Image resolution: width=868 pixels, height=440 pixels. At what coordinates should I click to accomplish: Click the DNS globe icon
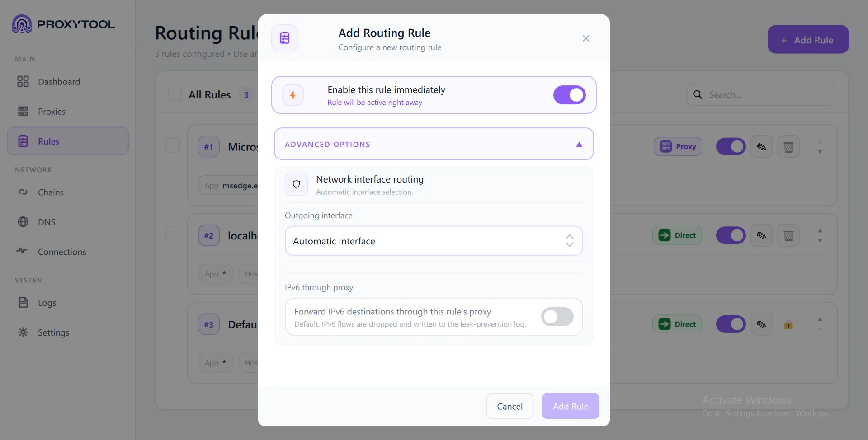click(x=23, y=222)
